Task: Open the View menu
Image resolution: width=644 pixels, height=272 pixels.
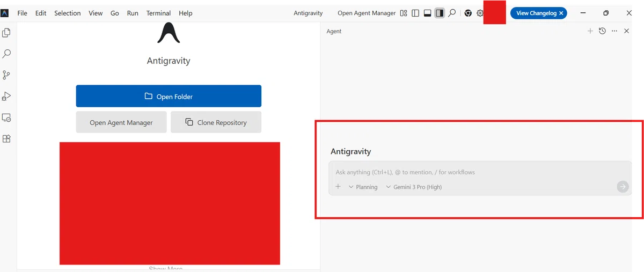Action: 96,13
